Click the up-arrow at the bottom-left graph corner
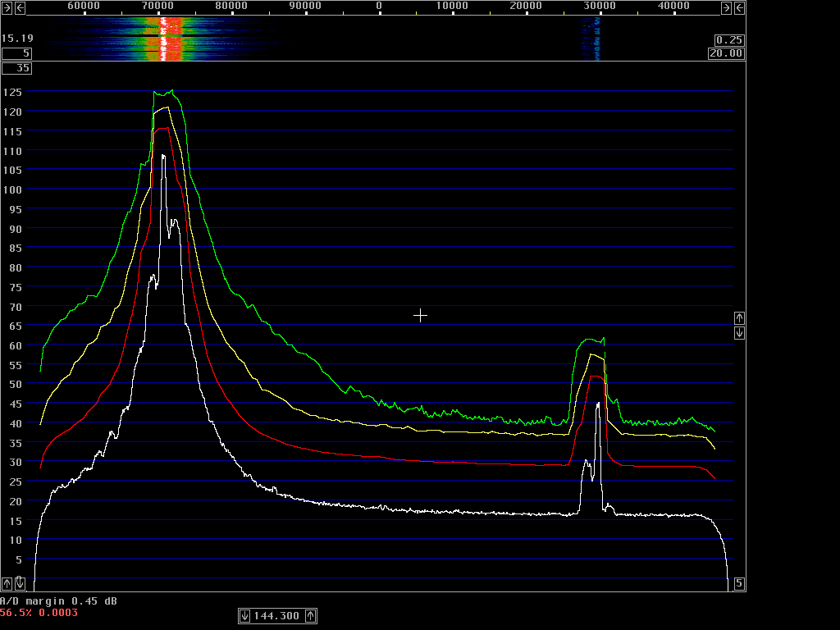840x630 pixels. tap(7, 583)
